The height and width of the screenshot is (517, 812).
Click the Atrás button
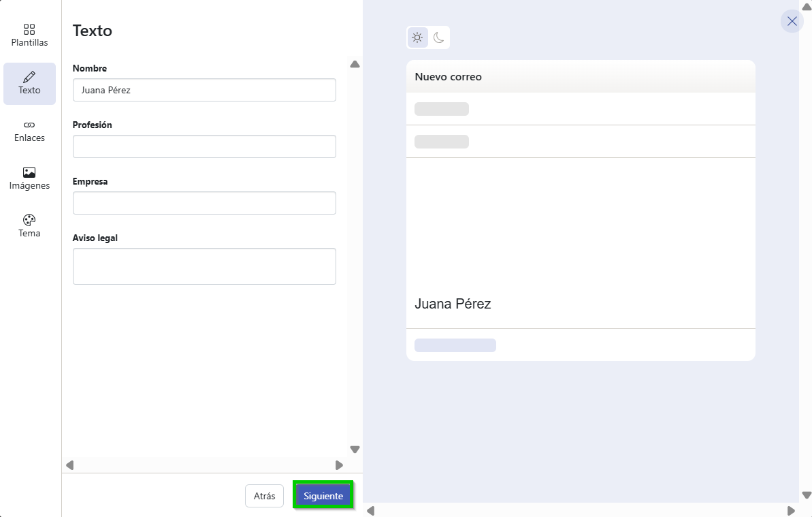264,496
